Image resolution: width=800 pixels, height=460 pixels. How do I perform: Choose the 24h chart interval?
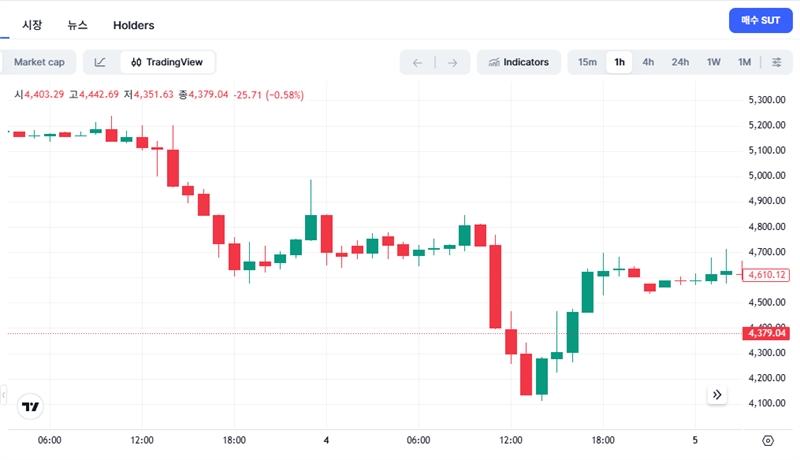tap(680, 62)
